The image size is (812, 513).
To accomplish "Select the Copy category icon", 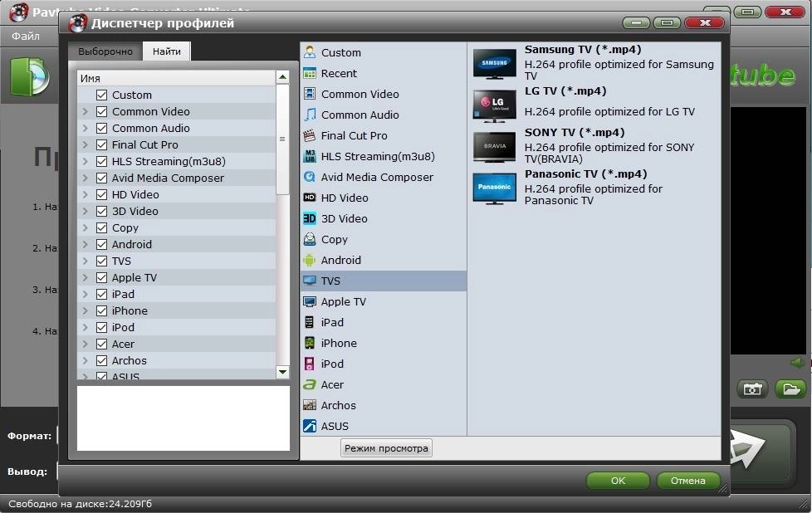I will click(310, 238).
